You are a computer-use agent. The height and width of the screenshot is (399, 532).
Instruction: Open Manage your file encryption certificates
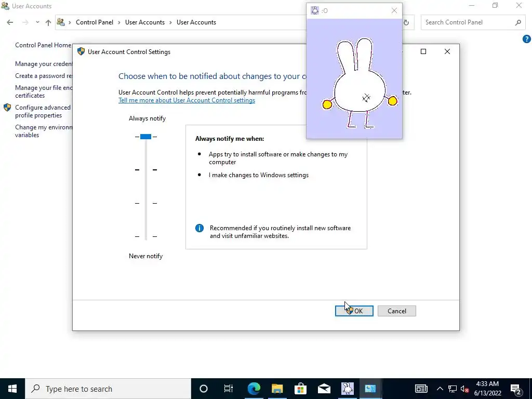tap(44, 91)
